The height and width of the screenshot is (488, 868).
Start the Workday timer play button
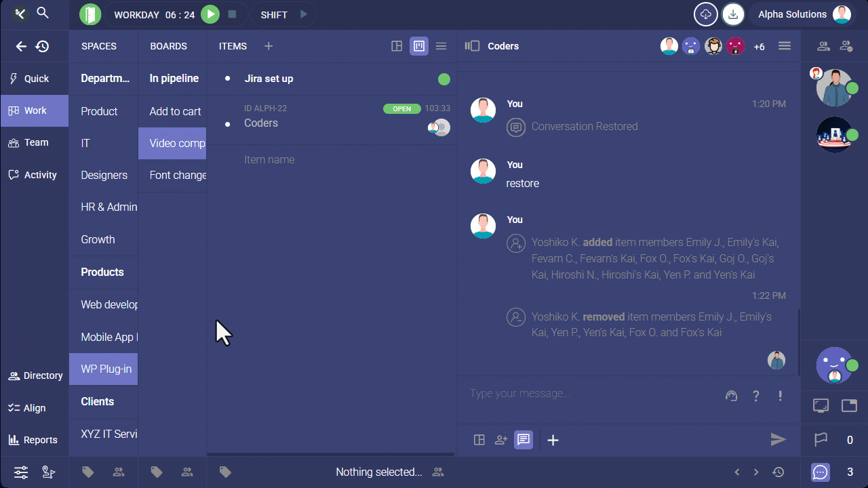coord(211,14)
